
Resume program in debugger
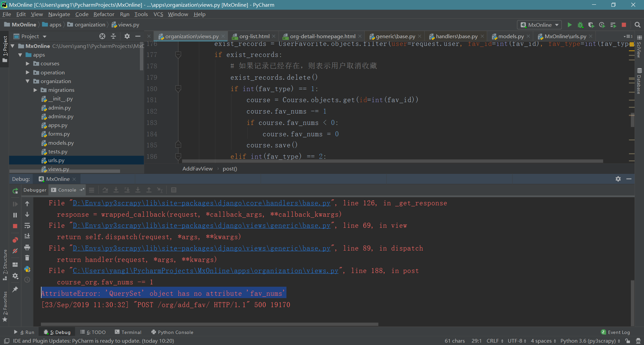coord(15,204)
